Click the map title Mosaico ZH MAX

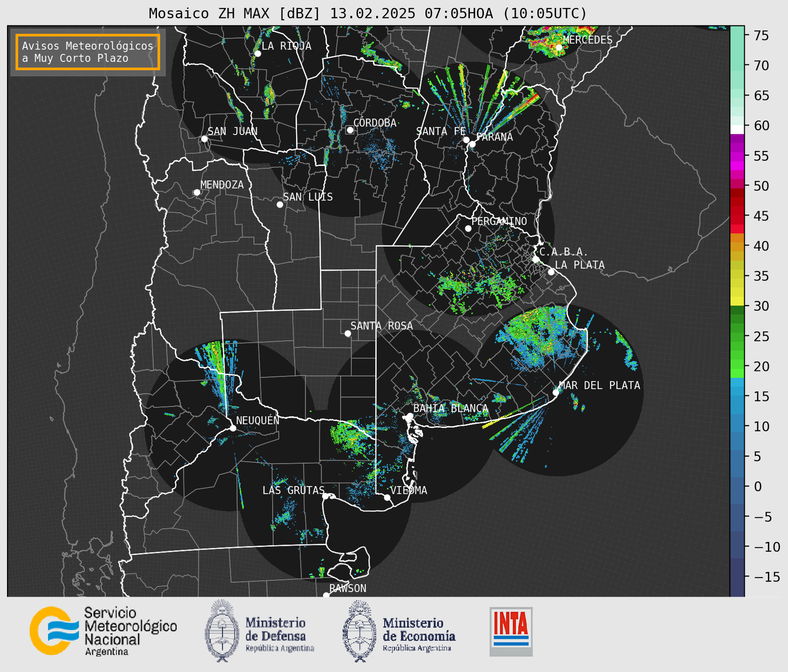368,14
